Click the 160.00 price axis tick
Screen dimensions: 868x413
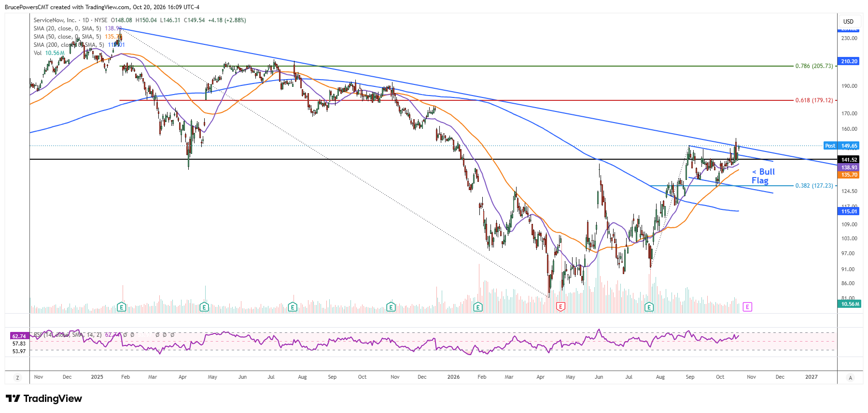click(x=849, y=129)
